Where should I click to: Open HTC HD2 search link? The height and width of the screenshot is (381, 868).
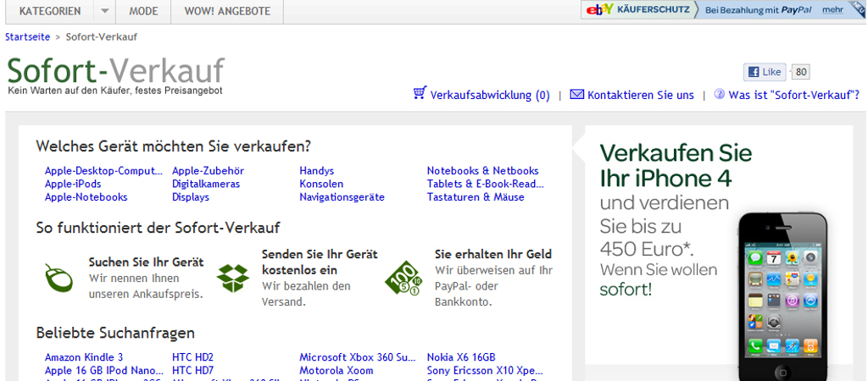pos(192,357)
